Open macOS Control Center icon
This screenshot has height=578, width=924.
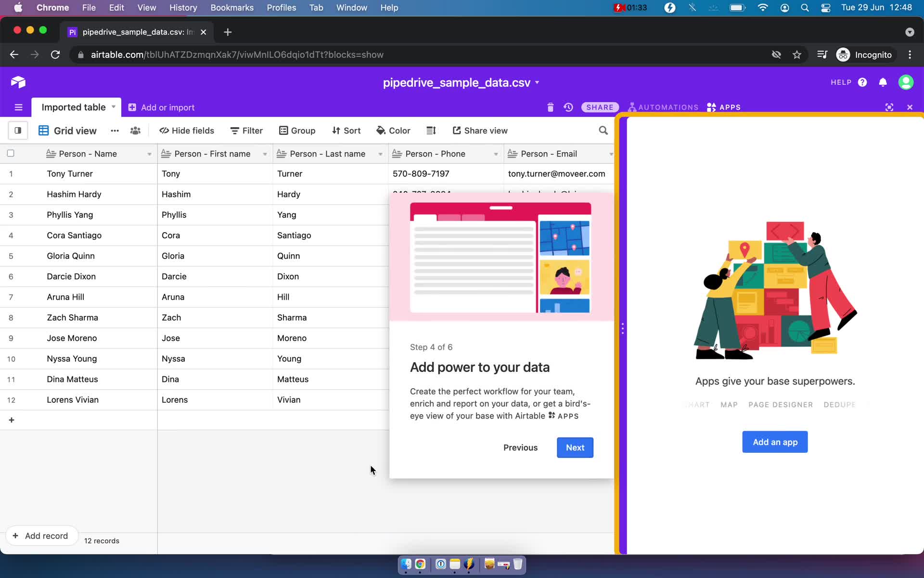826,8
